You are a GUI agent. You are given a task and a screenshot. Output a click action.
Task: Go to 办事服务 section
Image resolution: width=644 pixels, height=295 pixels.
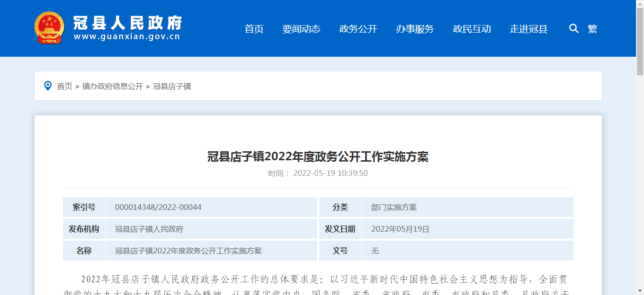click(x=415, y=29)
